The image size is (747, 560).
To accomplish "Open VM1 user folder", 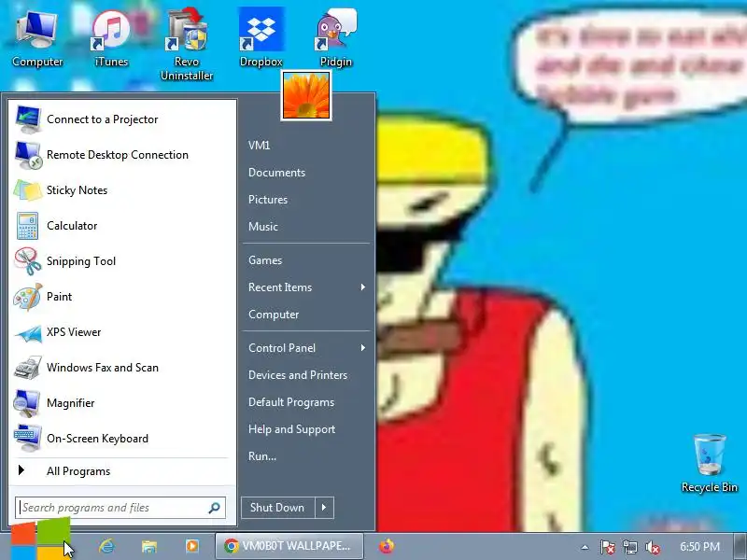I will 260,146.
